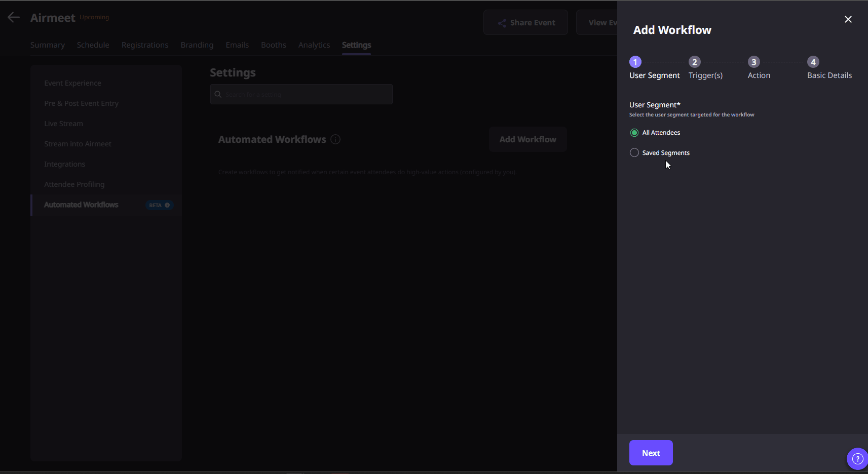Click the Airmeet event title
The width and height of the screenshot is (868, 474).
53,18
